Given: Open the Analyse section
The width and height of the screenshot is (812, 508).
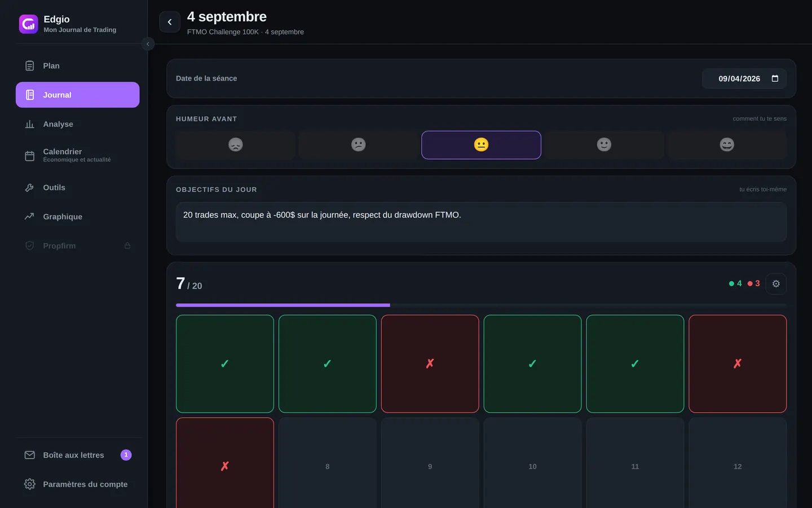Looking at the screenshot, I should pyautogui.click(x=78, y=124).
